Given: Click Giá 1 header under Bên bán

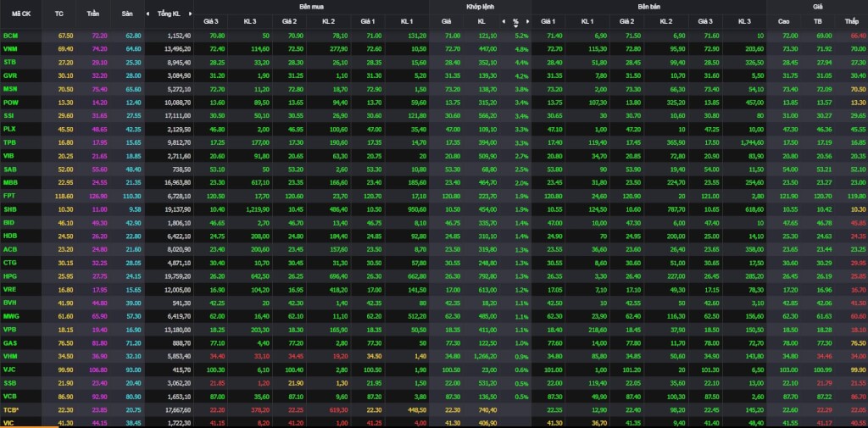Looking at the screenshot, I should pos(548,21).
